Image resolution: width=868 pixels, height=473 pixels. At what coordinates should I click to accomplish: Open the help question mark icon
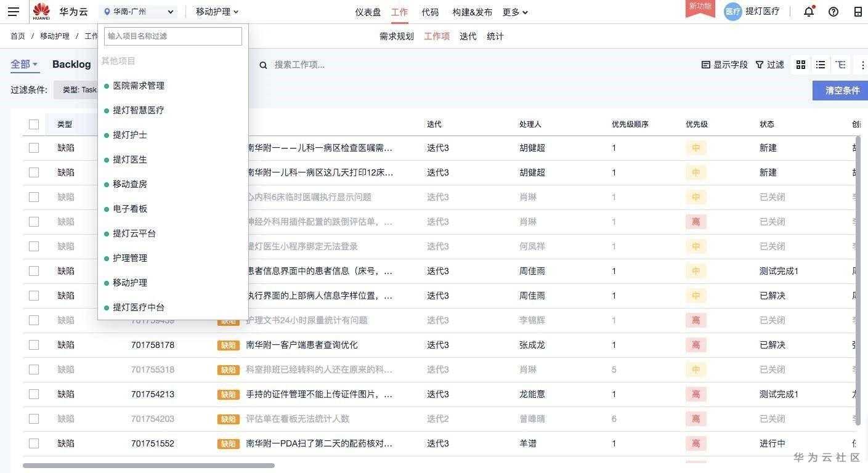834,12
